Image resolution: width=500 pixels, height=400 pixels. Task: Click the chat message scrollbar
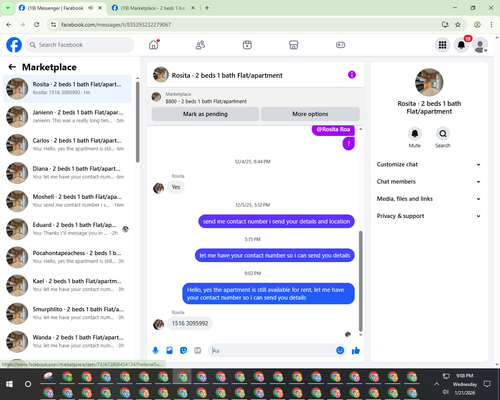pyautogui.click(x=360, y=281)
